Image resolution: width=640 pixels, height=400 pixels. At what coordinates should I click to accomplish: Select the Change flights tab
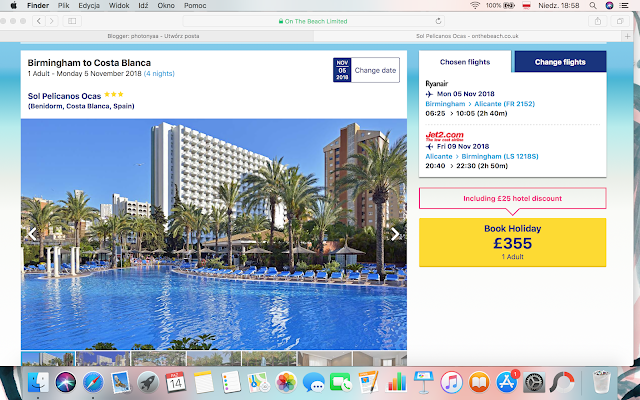pyautogui.click(x=560, y=62)
